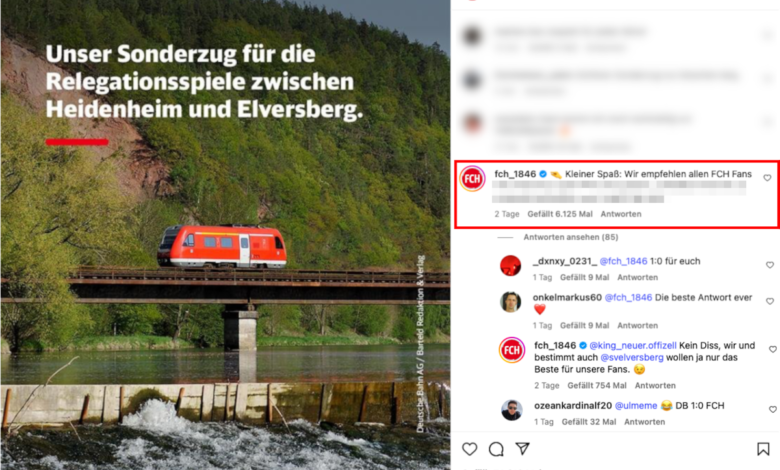Open the FCH profile avatar in the highlighted comment
The image size is (780, 470).
[x=472, y=179]
